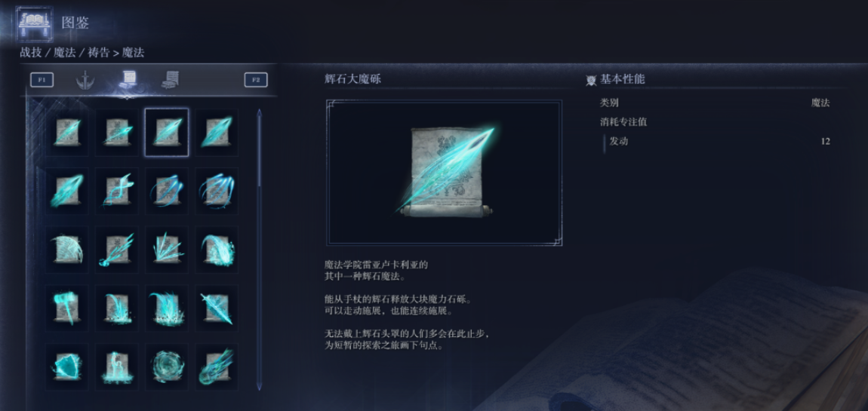This screenshot has width=868, height=411.
Task: Click the scrollbar bottom arrow
Action: click(x=259, y=387)
